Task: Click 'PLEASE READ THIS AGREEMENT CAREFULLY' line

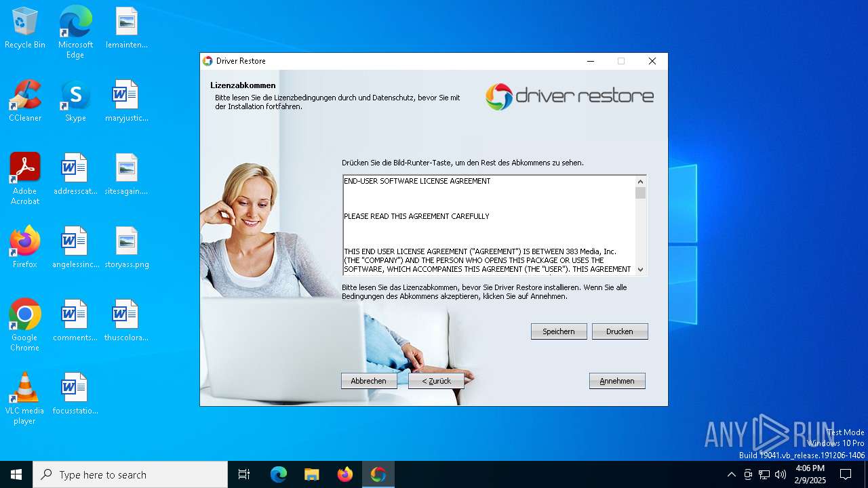Action: (x=416, y=216)
